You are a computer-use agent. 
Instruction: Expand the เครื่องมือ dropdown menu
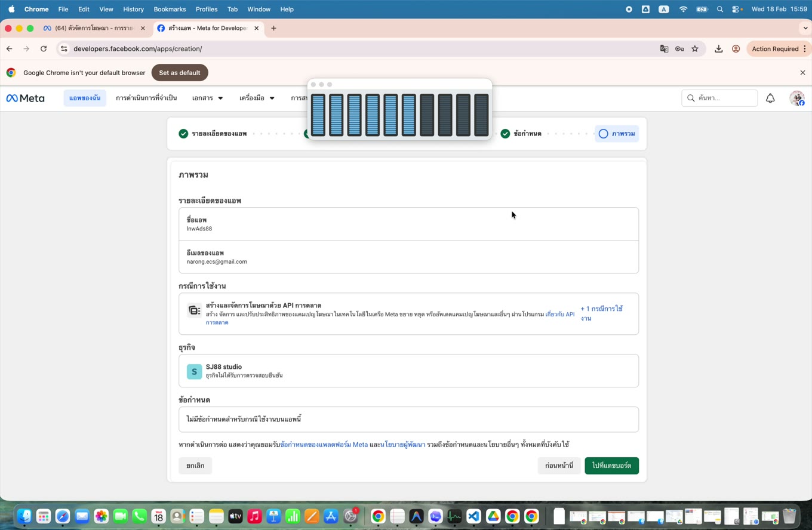tap(257, 98)
